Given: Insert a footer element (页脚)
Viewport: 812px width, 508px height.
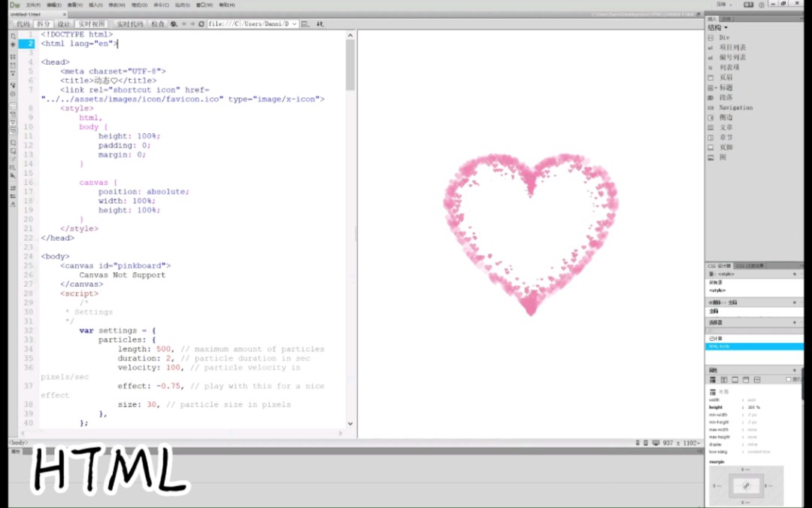Looking at the screenshot, I should tap(726, 148).
